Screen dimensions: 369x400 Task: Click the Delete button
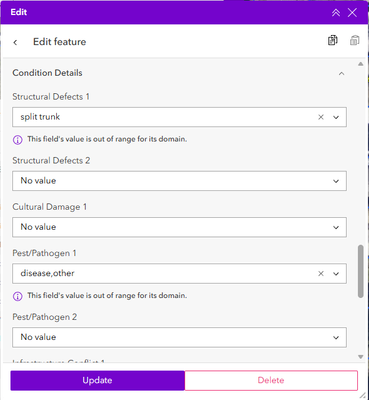click(x=271, y=380)
